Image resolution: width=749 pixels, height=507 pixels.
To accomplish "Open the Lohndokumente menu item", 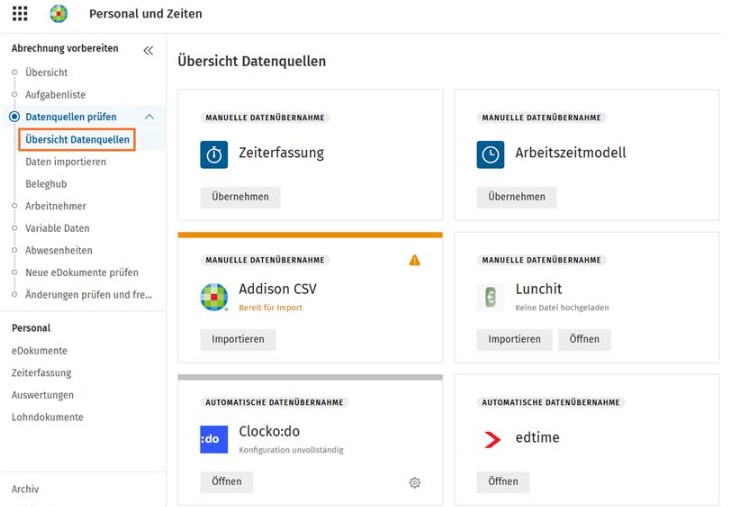I will coord(47,417).
